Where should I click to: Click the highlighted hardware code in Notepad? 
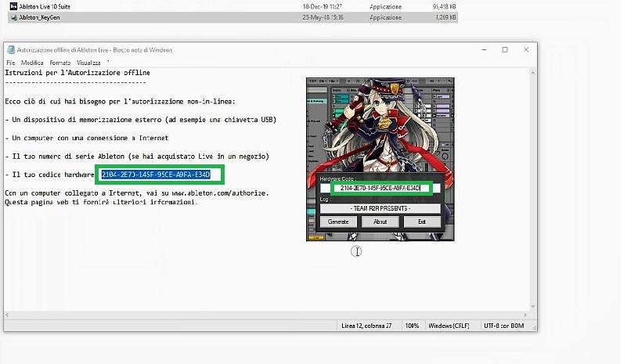[x=156, y=175]
